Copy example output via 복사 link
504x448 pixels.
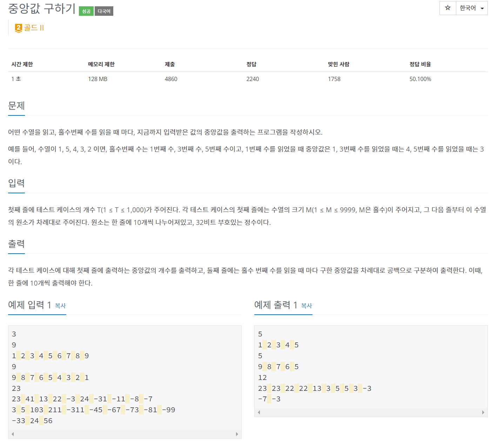(307, 306)
